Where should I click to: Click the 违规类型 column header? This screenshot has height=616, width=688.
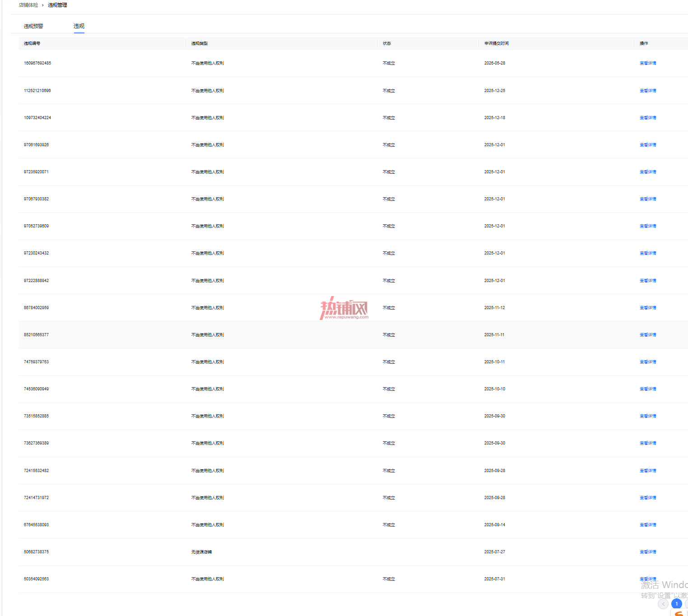(200, 43)
